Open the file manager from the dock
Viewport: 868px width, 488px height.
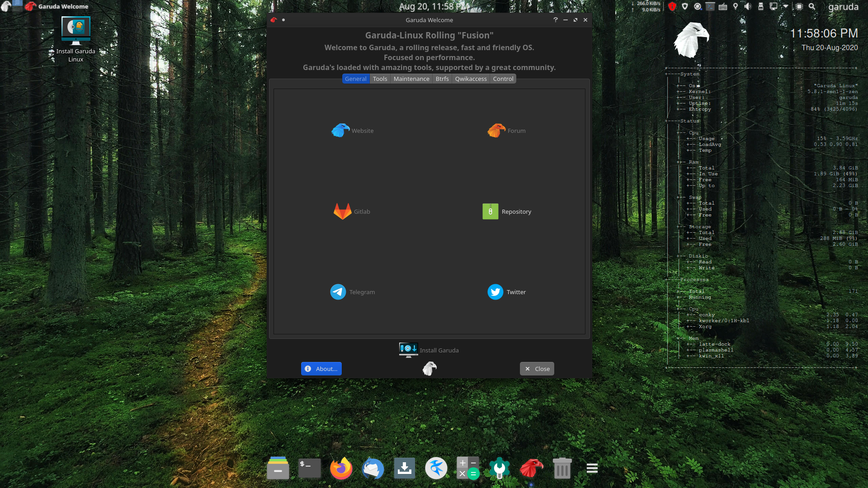(x=278, y=468)
